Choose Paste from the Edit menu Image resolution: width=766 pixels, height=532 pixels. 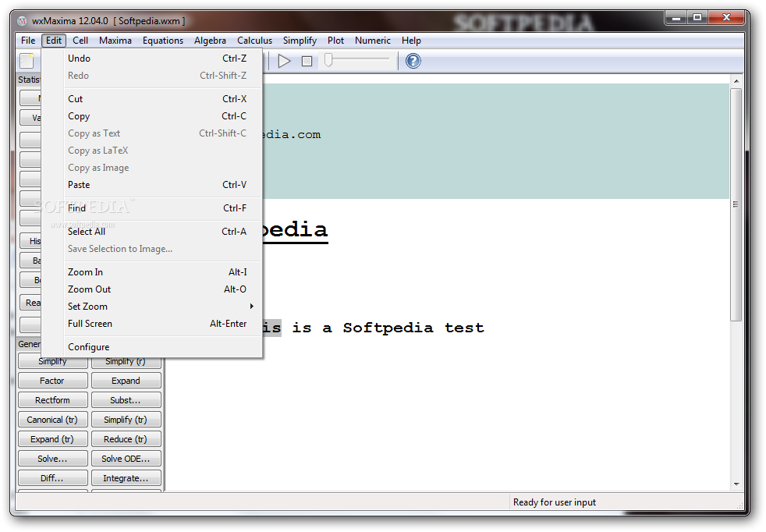click(152, 185)
